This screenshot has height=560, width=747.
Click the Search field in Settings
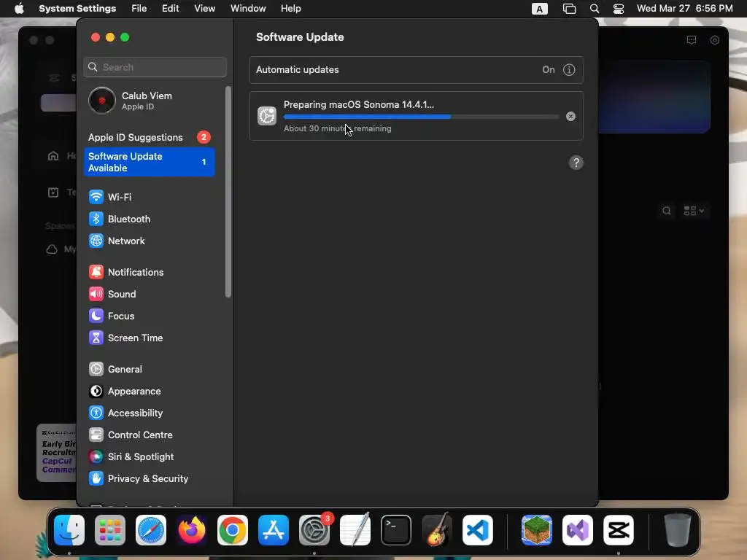point(155,67)
